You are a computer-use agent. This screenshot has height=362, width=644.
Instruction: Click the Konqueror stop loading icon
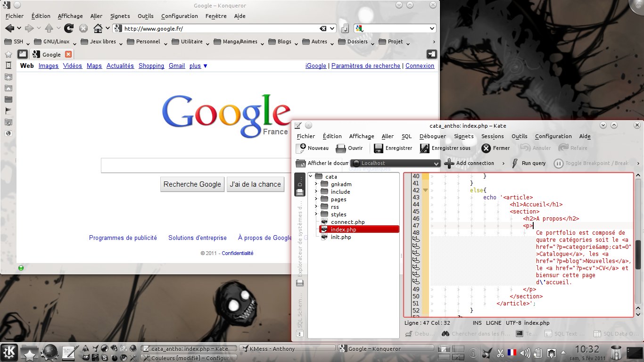(83, 28)
